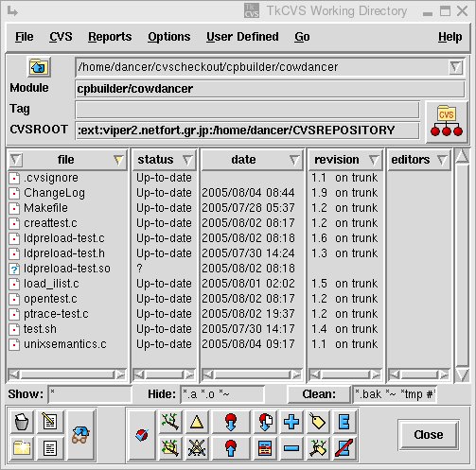This screenshot has height=470, width=476.
Task: Open the CVS module browser tree icon
Action: pos(447,122)
